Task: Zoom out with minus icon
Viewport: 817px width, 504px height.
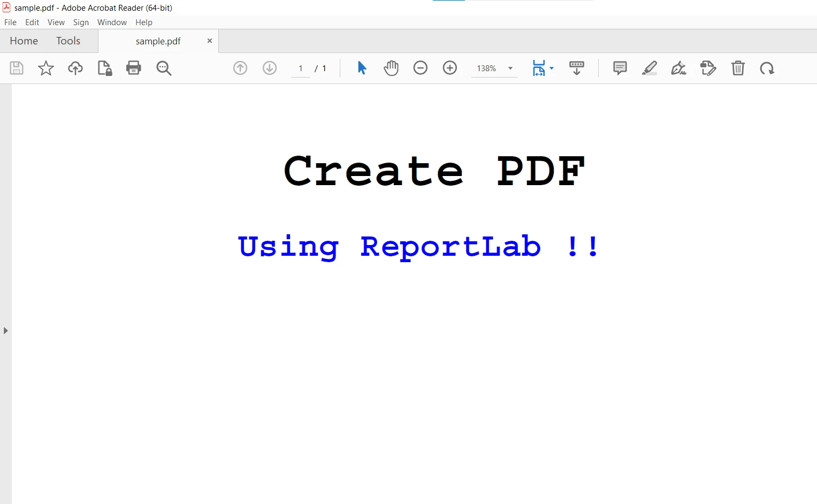Action: click(x=421, y=68)
